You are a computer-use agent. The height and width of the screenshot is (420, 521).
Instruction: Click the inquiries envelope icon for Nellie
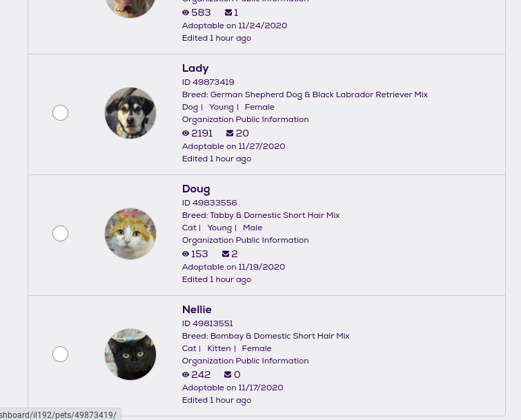pos(228,375)
